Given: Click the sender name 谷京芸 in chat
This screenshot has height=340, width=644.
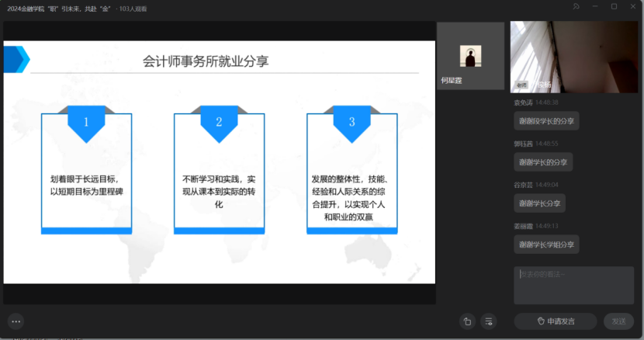Looking at the screenshot, I should (x=523, y=185).
